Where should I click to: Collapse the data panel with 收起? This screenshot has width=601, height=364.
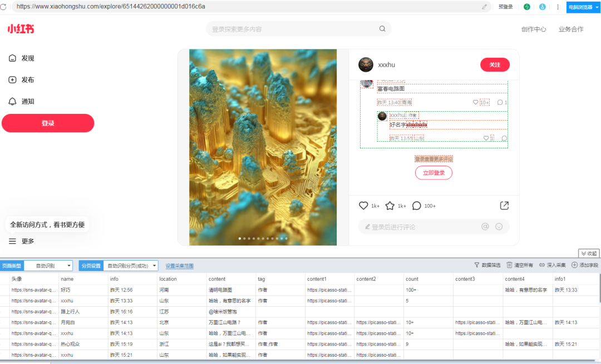tap(589, 253)
